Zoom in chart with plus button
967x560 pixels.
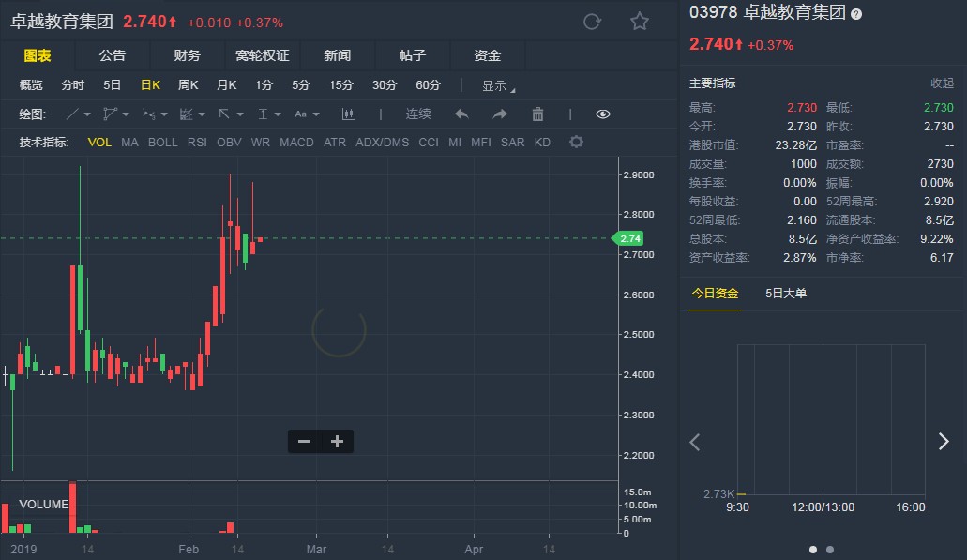coord(338,442)
